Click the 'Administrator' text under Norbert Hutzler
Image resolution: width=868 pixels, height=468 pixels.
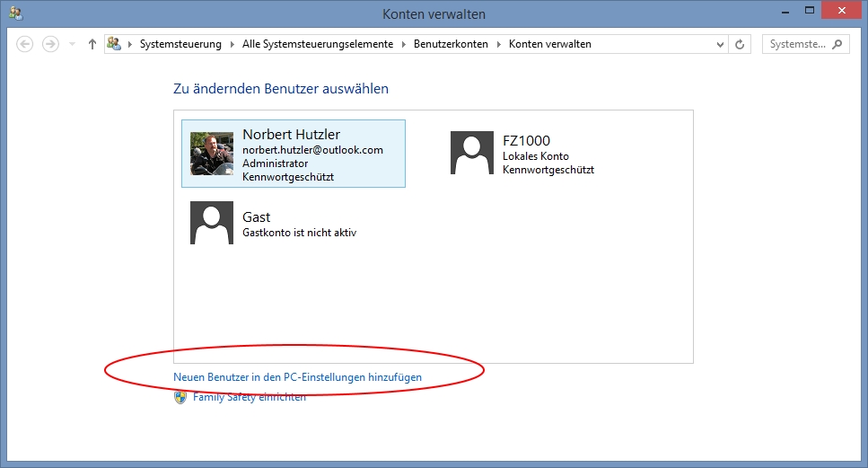coord(276,163)
